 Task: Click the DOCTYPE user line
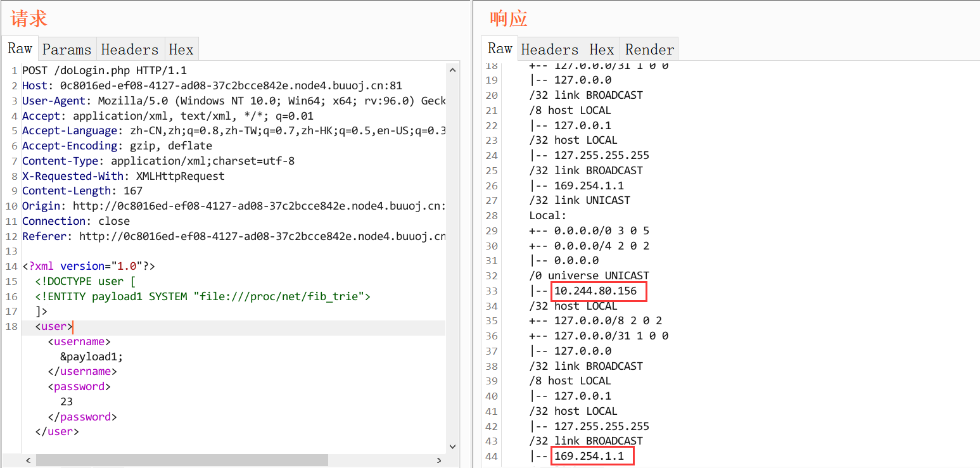pyautogui.click(x=86, y=281)
